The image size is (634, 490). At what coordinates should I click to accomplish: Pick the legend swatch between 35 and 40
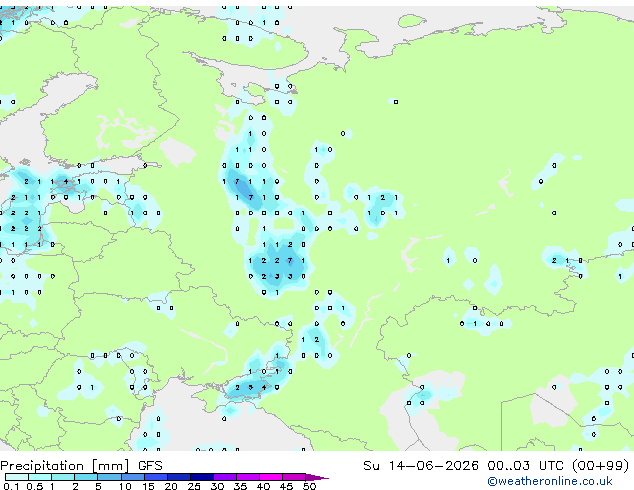point(247,477)
